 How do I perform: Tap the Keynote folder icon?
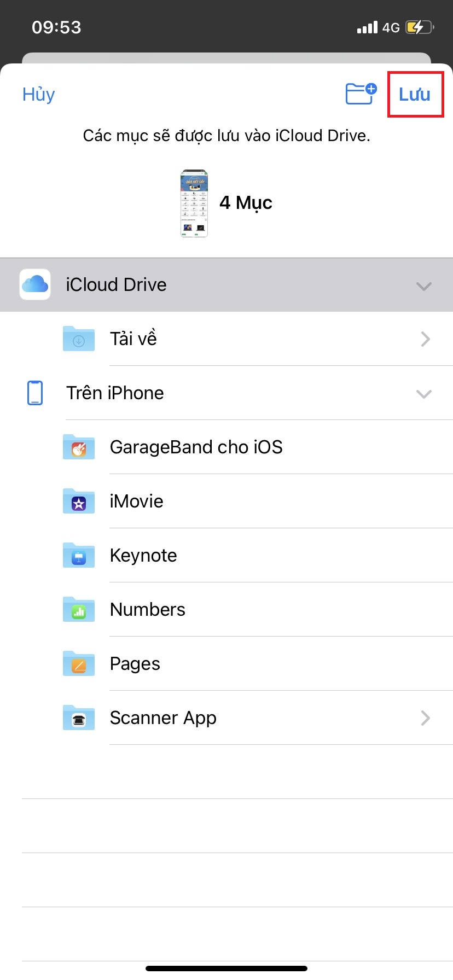(79, 555)
